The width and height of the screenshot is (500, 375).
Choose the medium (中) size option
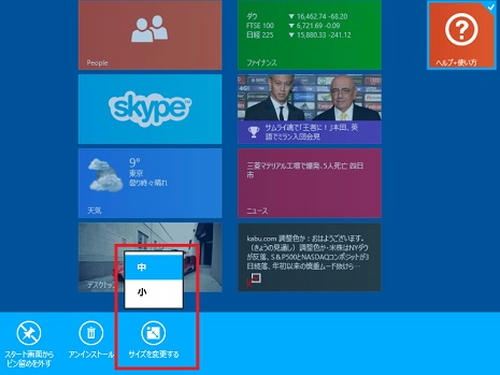tap(154, 266)
